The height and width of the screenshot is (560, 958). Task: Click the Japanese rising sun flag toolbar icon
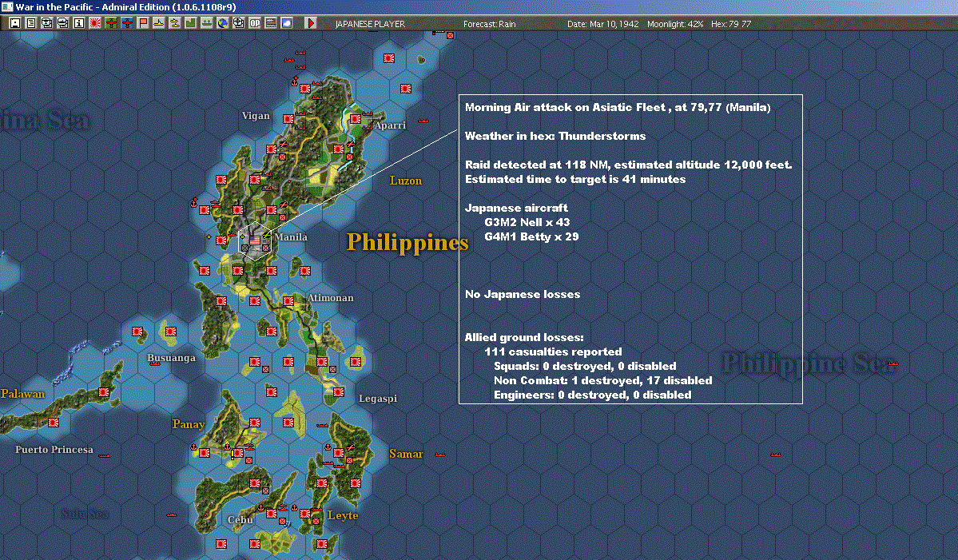pyautogui.click(x=95, y=23)
